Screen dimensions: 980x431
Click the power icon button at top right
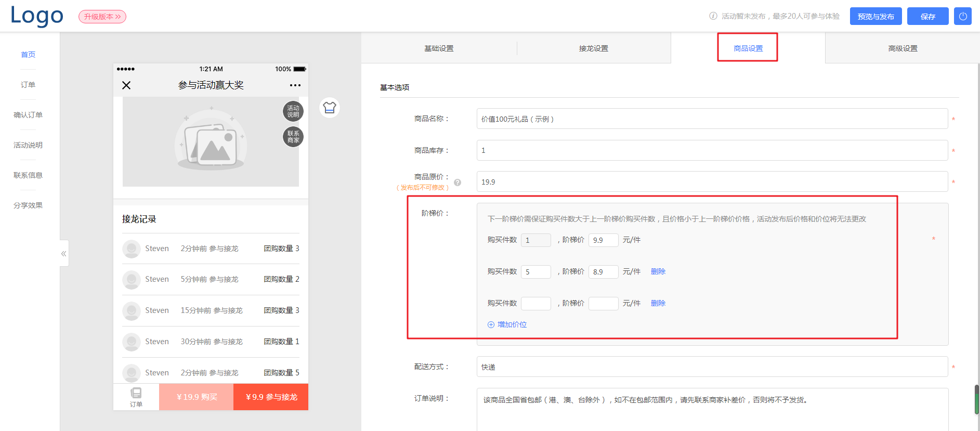(962, 16)
